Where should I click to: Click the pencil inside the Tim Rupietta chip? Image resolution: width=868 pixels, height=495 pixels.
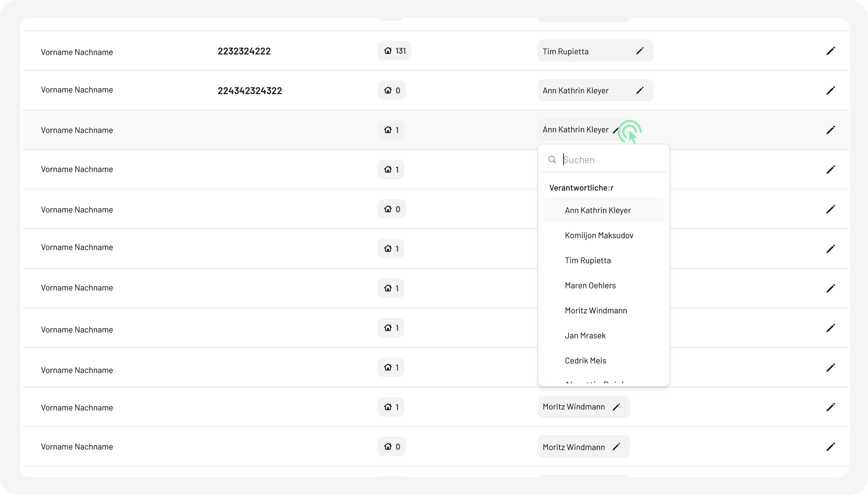point(640,51)
